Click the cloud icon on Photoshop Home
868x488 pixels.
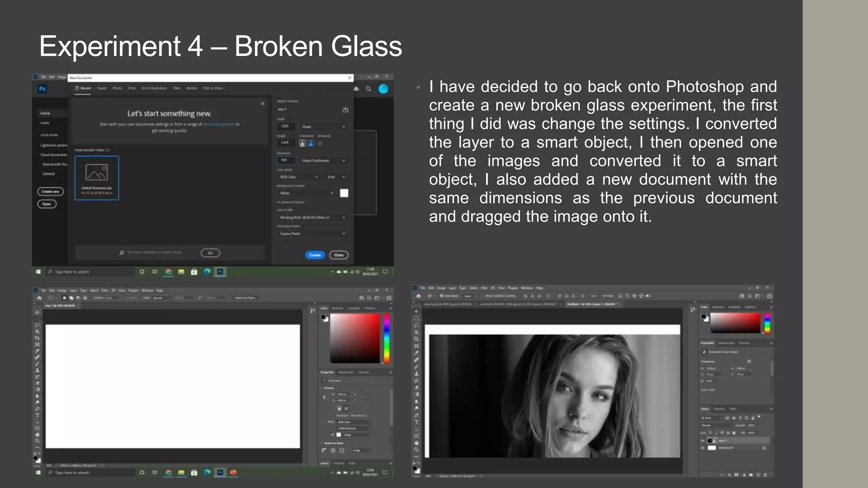356,89
